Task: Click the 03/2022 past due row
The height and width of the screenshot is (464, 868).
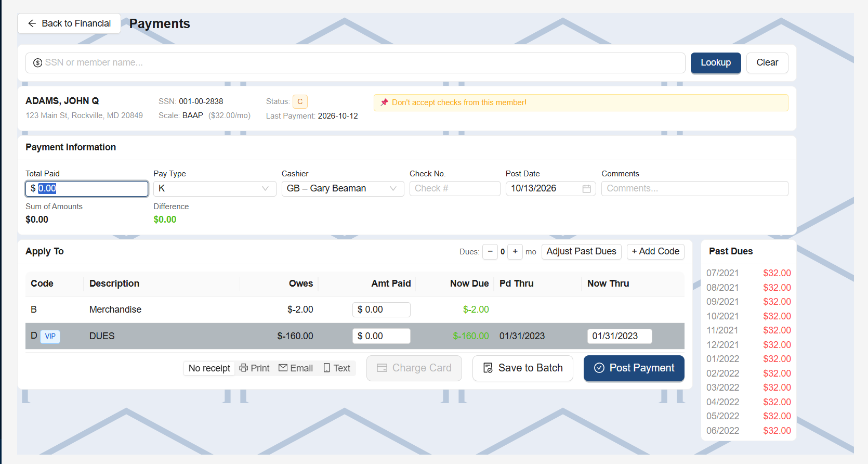Action: click(x=748, y=388)
